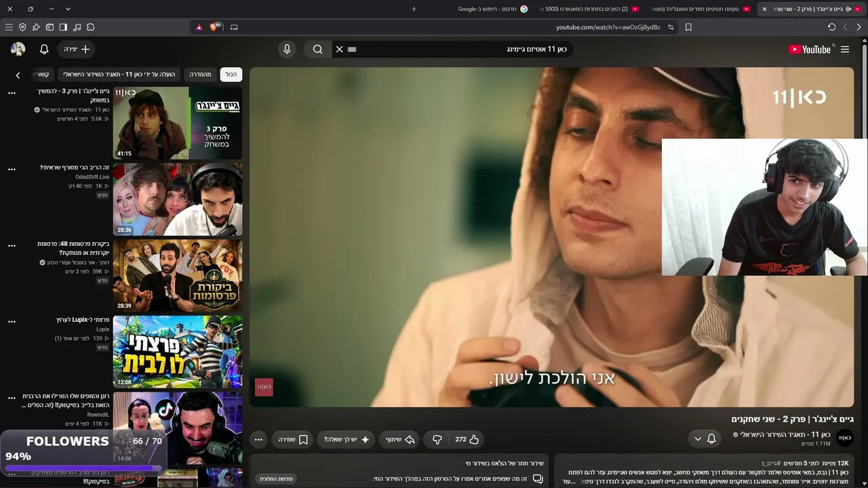Show more filter chips with the arrow

[18, 75]
